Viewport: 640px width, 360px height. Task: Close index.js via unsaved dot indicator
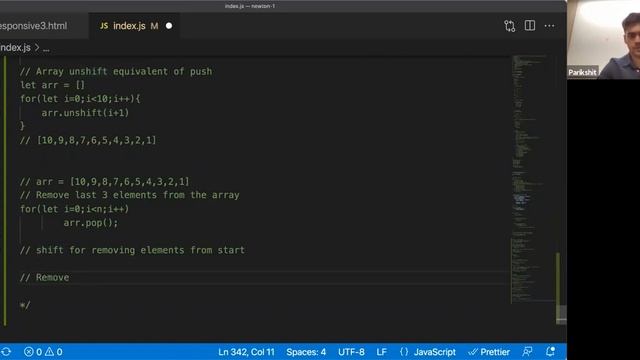(169, 26)
